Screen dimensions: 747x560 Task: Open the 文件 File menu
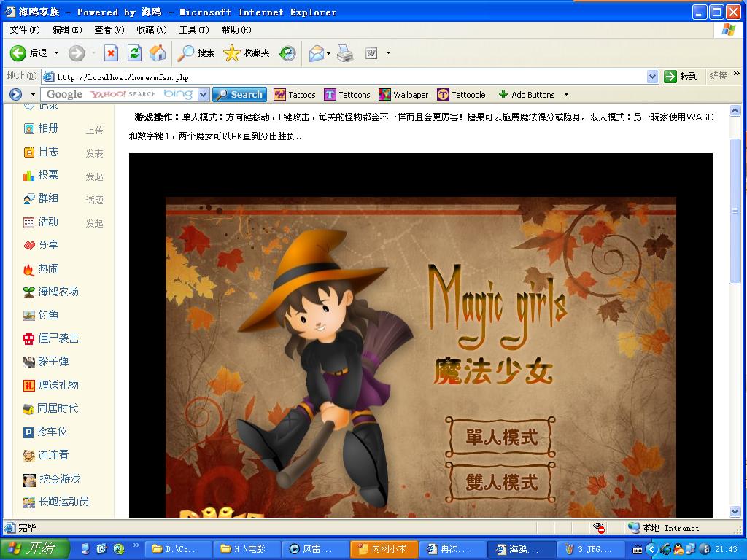25,30
